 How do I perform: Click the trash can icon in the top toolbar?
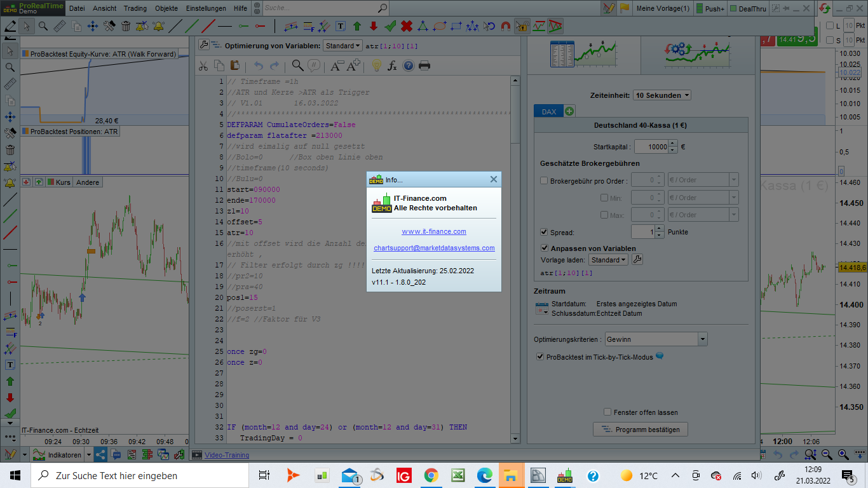126,26
